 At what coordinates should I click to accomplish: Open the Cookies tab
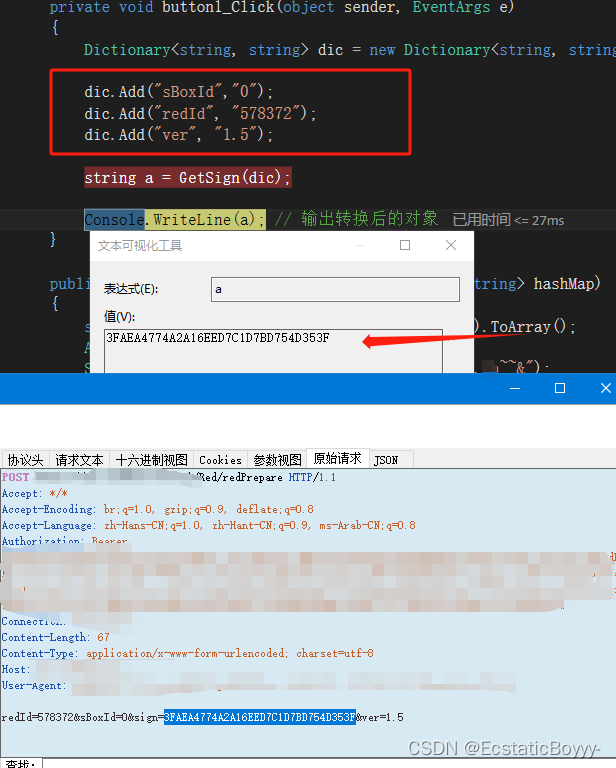(x=220, y=460)
